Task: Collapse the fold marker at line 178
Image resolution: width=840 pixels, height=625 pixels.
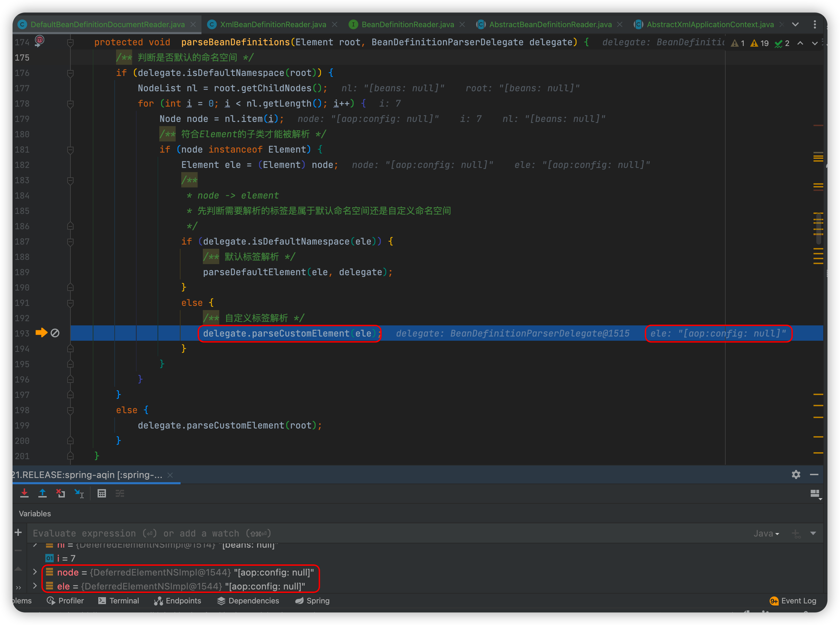Action: [x=70, y=103]
